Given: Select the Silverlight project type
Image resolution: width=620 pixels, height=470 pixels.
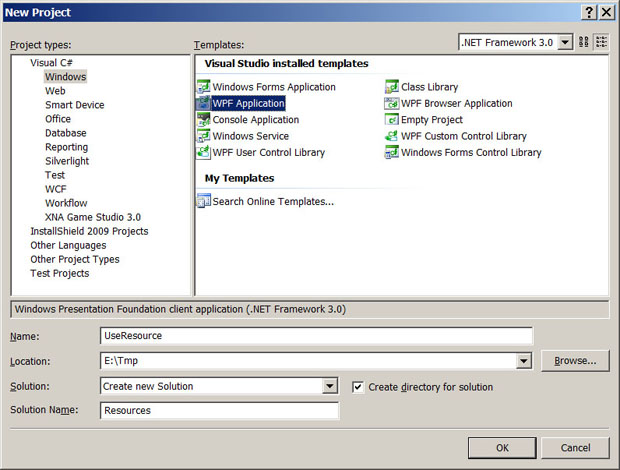Looking at the screenshot, I should (x=67, y=161).
